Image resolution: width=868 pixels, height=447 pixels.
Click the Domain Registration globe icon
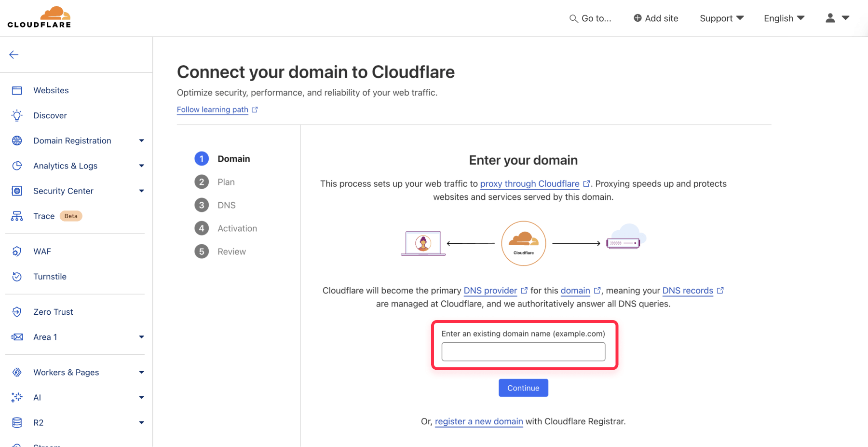[17, 140]
